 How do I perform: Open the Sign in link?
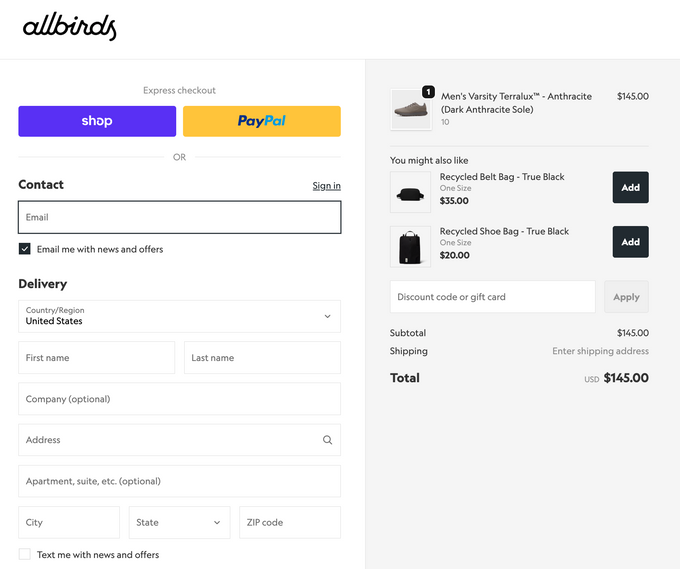327,186
